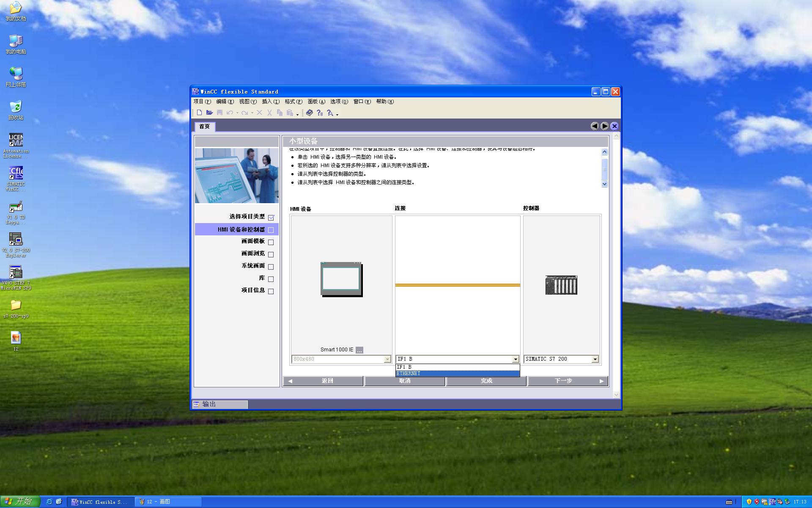Click the next tab arrow beside 首页
This screenshot has width=812, height=508.
605,126
